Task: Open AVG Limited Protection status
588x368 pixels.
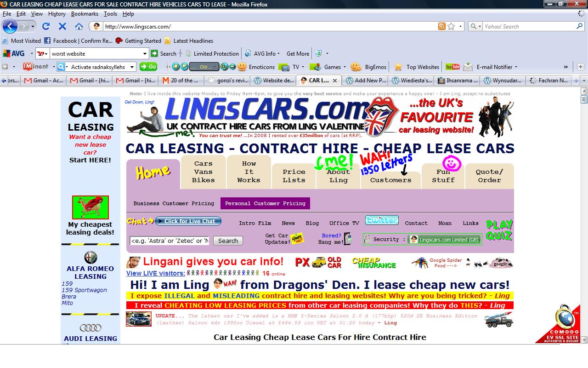Action: tap(212, 53)
